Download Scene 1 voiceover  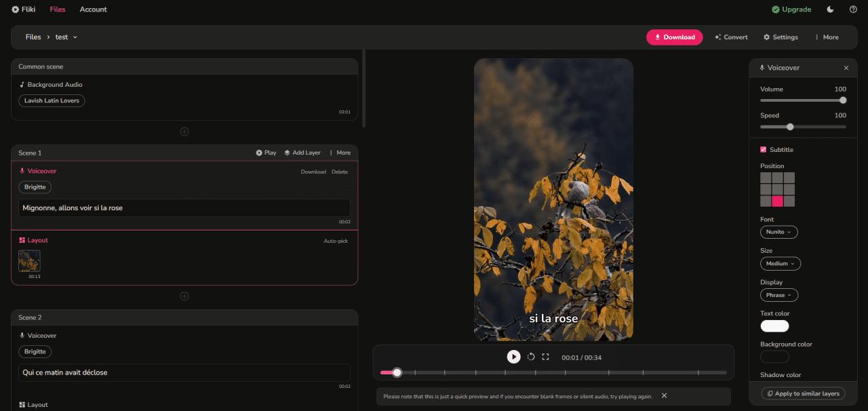pos(313,172)
